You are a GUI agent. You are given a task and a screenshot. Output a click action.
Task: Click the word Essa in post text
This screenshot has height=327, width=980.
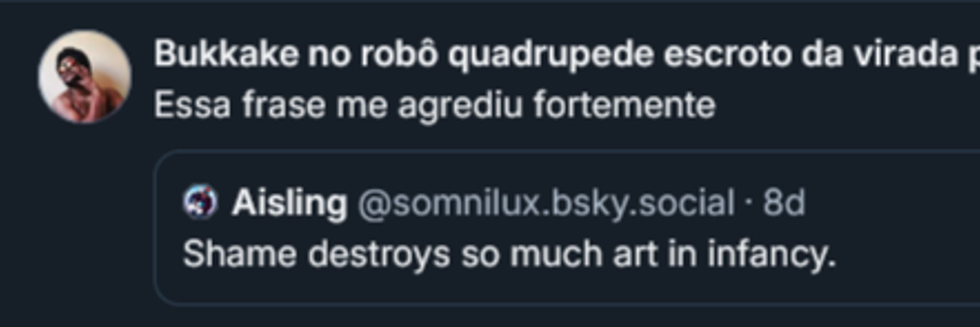click(x=192, y=105)
